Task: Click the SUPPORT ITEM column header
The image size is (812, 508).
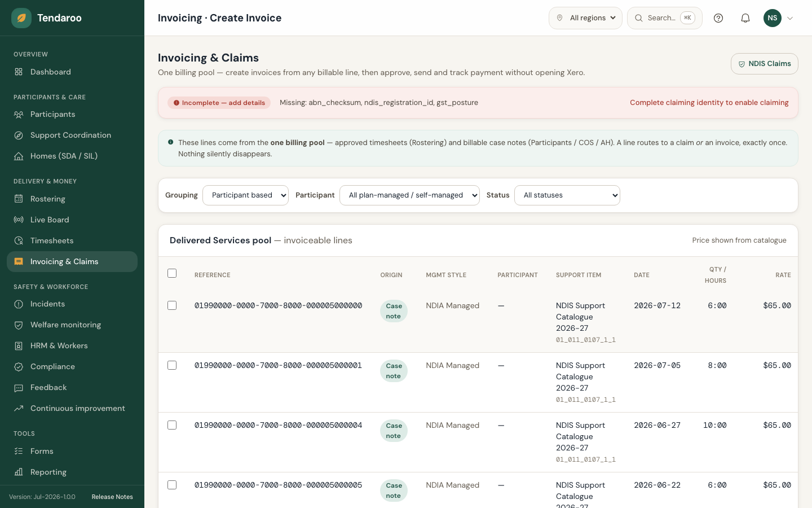Action: pyautogui.click(x=579, y=275)
